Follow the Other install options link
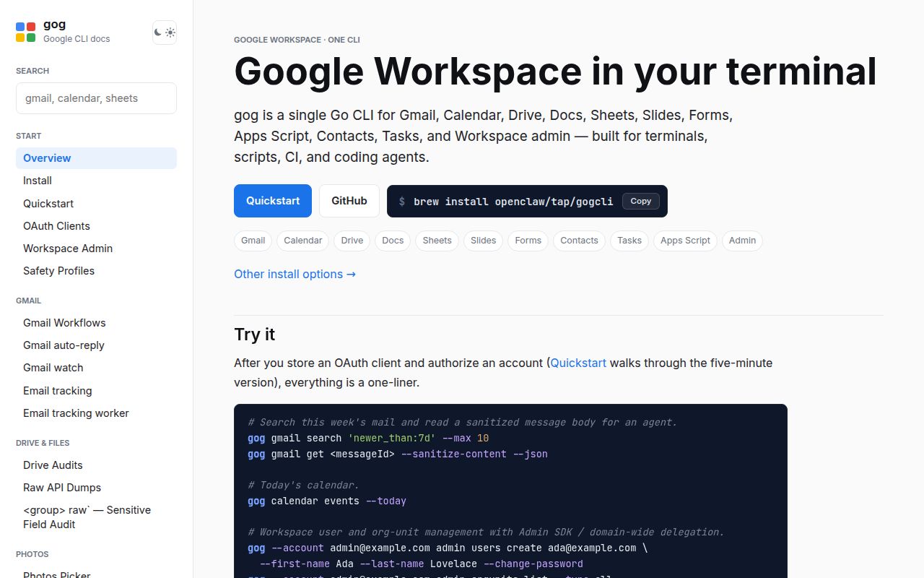Image resolution: width=924 pixels, height=578 pixels. point(295,275)
